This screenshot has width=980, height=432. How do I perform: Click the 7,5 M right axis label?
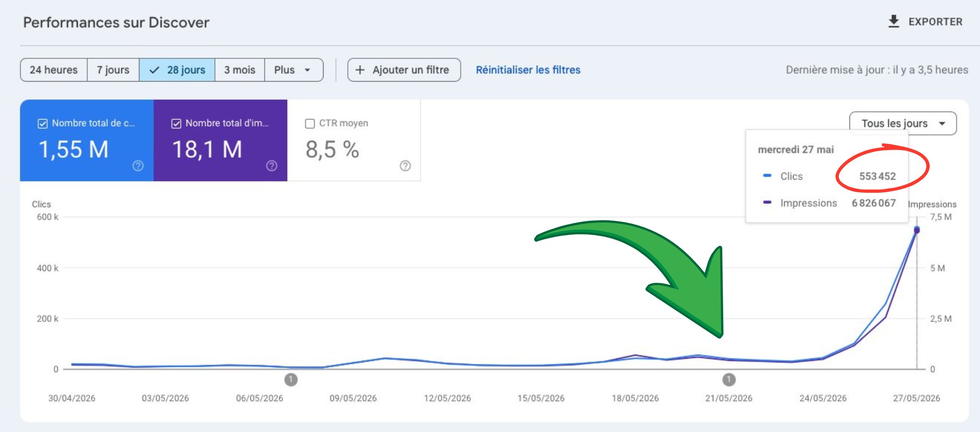click(x=941, y=217)
